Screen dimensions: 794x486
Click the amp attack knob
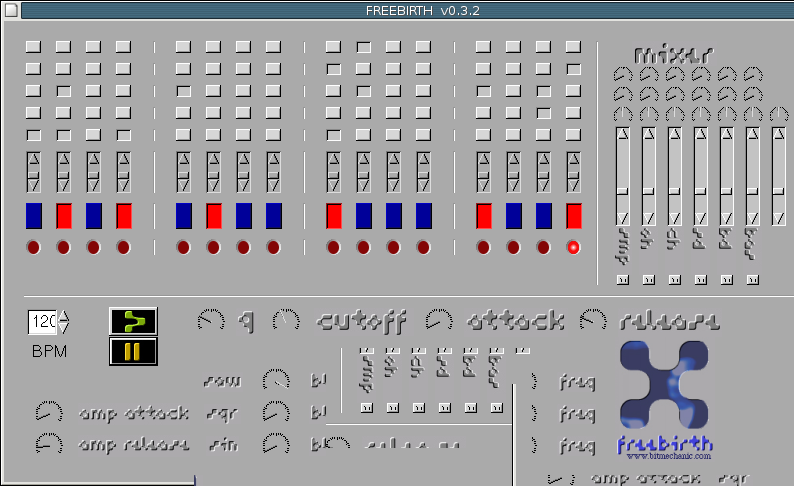[x=47, y=412]
